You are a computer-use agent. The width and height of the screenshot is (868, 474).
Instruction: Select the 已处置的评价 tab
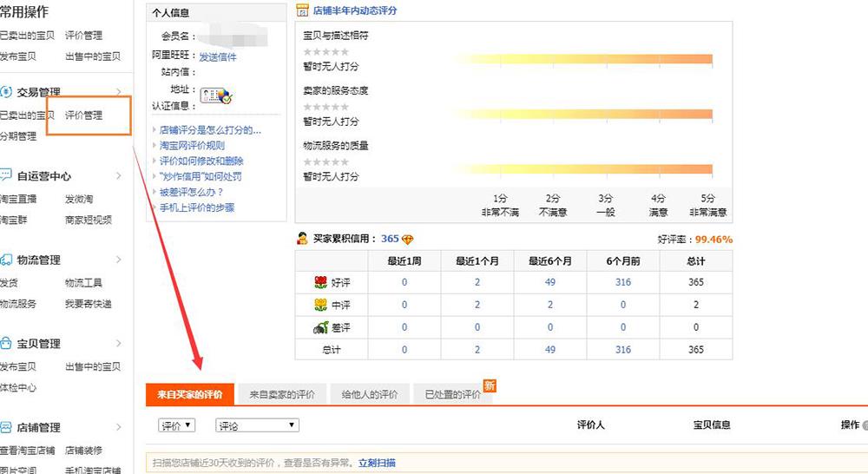point(452,394)
